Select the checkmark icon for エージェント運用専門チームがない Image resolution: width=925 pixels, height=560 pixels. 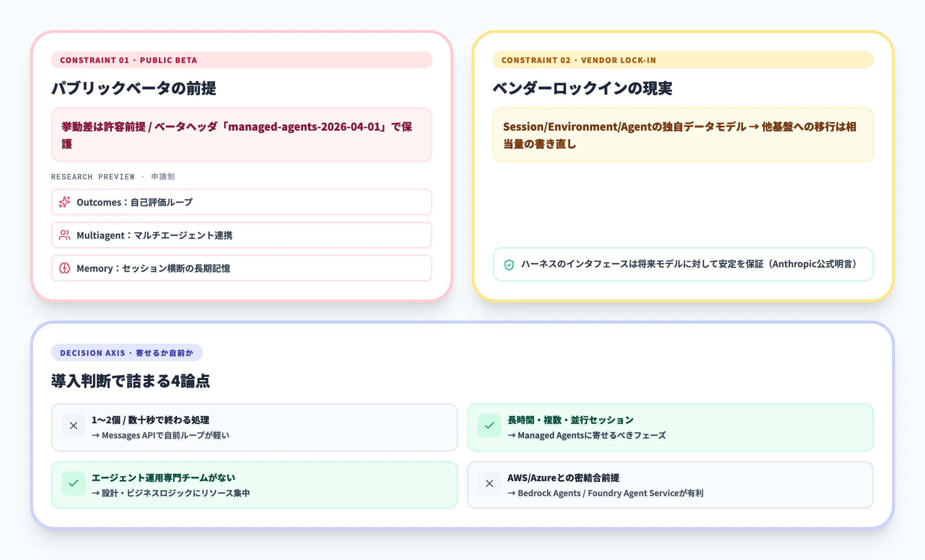(x=73, y=484)
